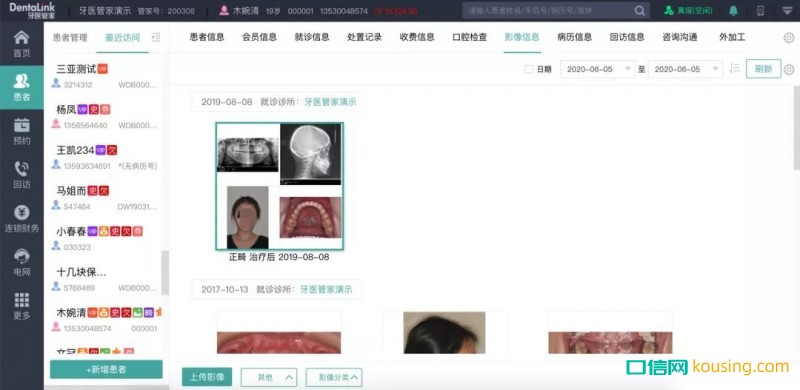This screenshot has width=800, height=390.
Task: Click the patient avatar icon beside 木婉清 in header
Action: coord(224,11)
